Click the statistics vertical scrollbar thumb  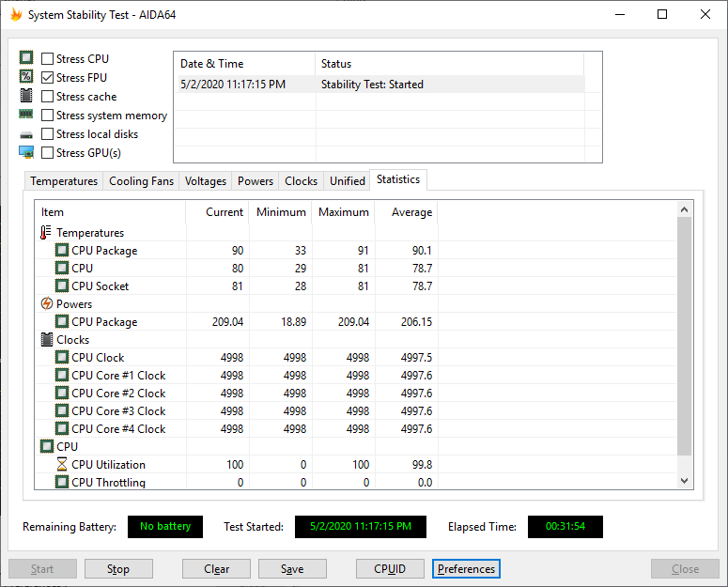684,336
